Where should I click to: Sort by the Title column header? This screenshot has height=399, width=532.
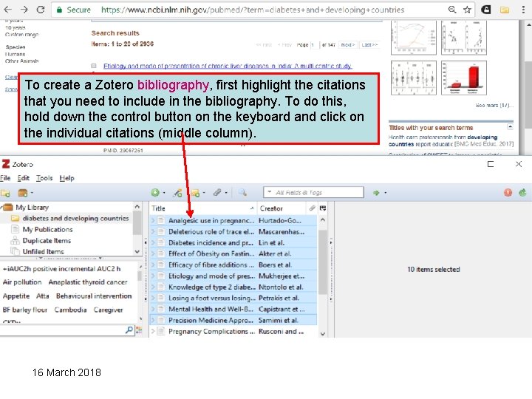[202, 208]
